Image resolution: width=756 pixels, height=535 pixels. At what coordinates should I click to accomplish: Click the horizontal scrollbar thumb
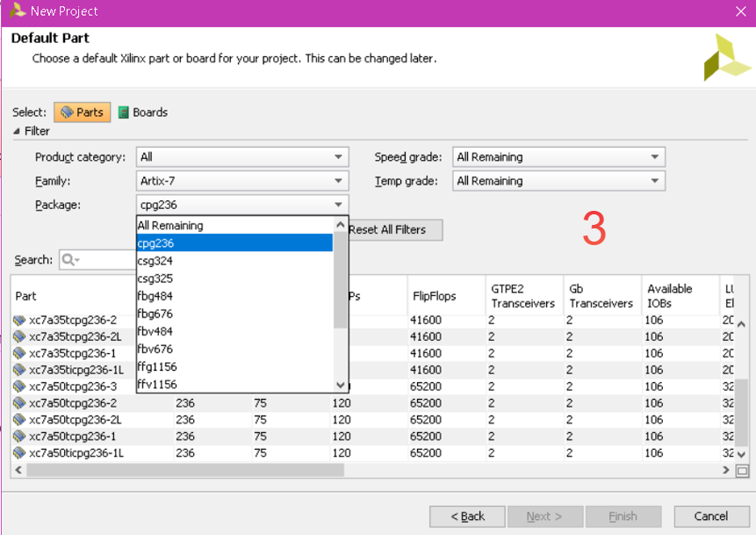pyautogui.click(x=185, y=470)
